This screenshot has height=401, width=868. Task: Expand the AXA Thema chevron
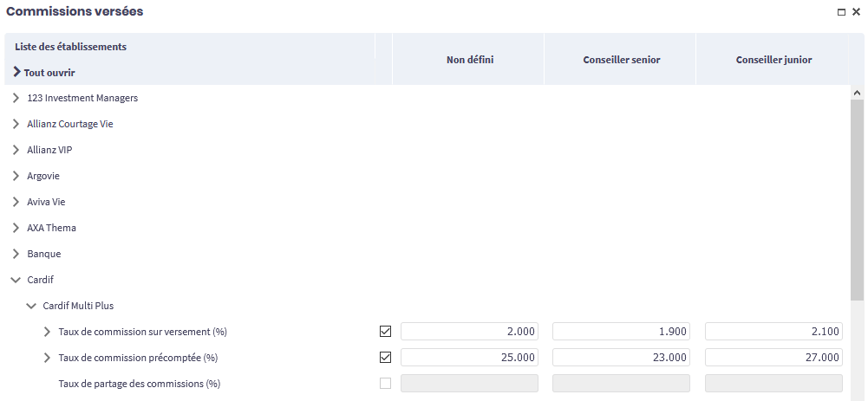tap(16, 228)
